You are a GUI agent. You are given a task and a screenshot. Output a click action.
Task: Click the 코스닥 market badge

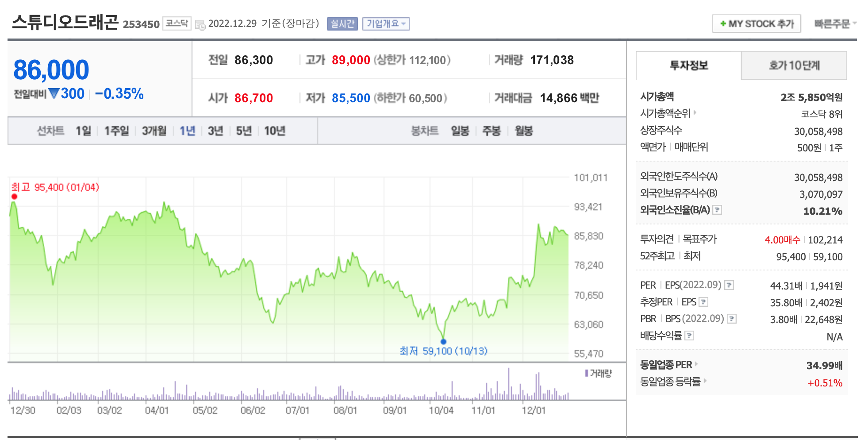click(x=177, y=23)
